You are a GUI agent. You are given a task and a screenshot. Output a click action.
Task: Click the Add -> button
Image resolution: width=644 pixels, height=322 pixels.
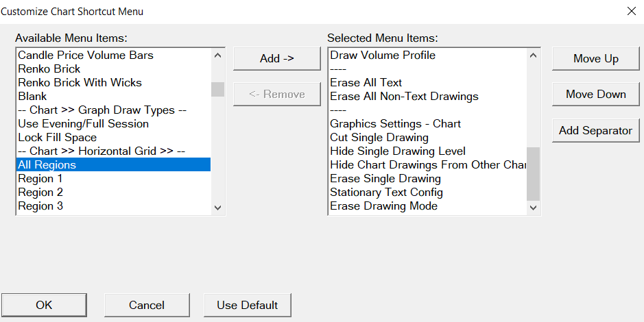point(276,59)
